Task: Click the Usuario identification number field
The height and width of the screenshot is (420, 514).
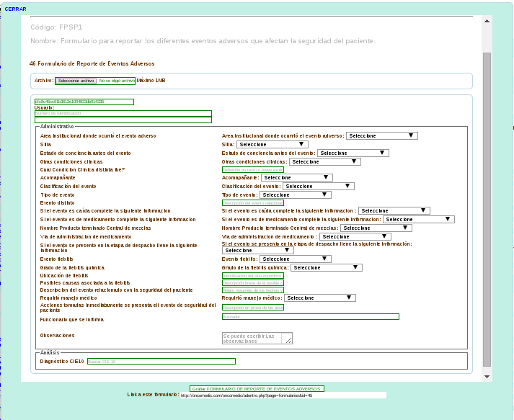Action: [x=123, y=113]
